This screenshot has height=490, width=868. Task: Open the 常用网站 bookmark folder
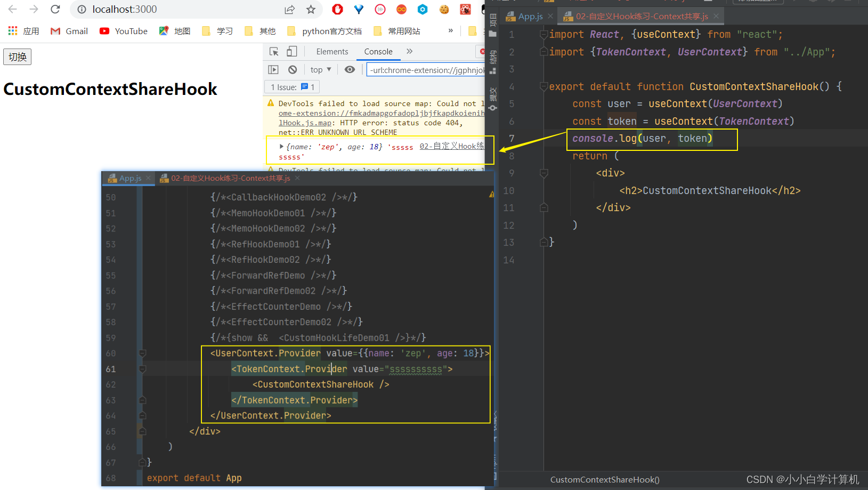(x=397, y=31)
